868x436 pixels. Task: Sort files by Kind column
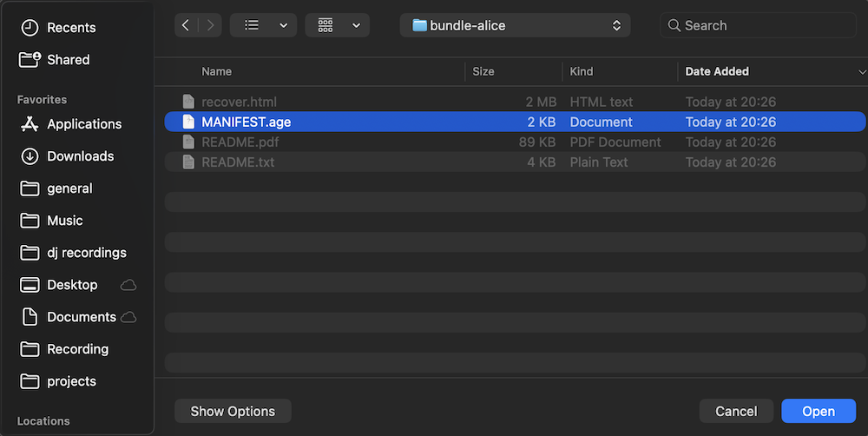pos(582,71)
